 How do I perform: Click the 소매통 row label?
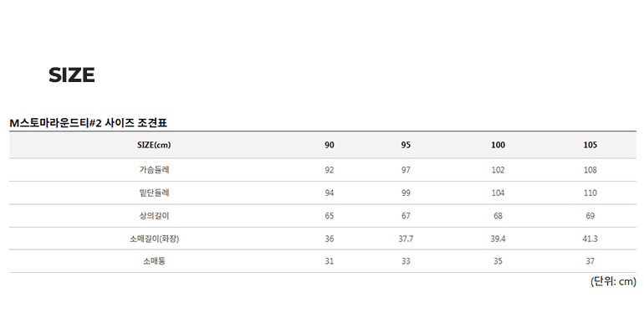tap(154, 261)
